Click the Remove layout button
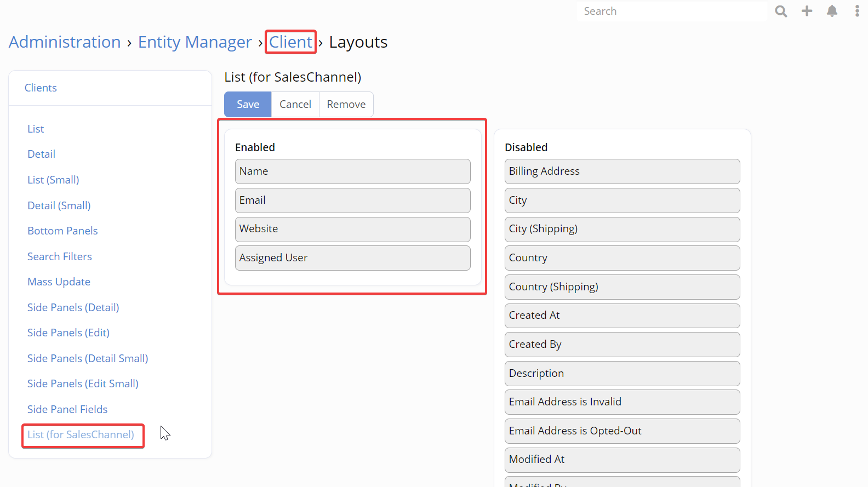The width and height of the screenshot is (868, 487). pos(346,104)
